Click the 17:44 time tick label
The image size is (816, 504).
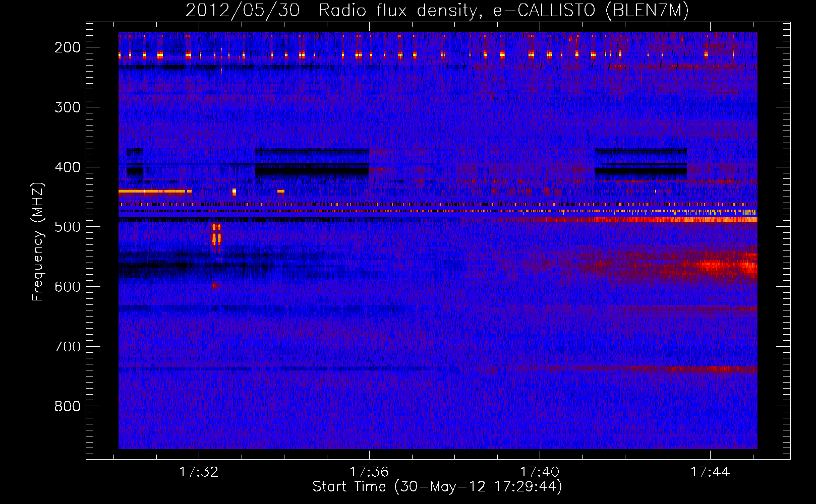pos(710,472)
